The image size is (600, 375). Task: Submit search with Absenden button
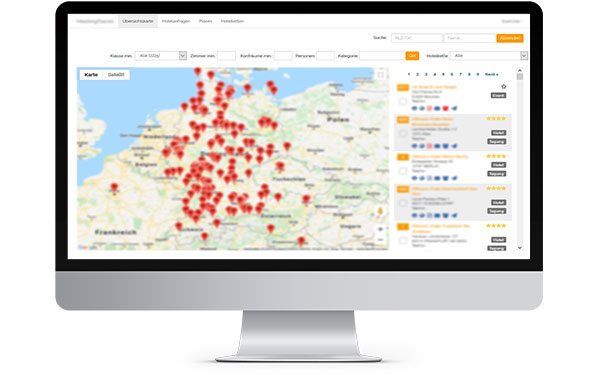510,38
